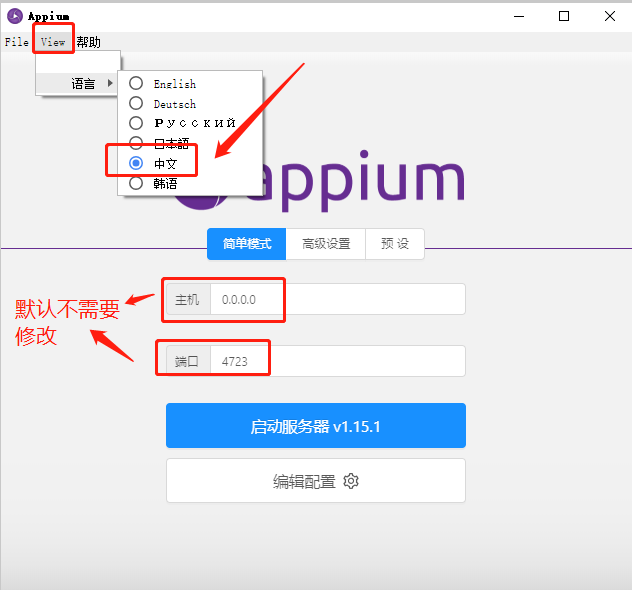Image resolution: width=632 pixels, height=590 pixels.
Task: Switch to the 简单模式 tab
Action: (247, 244)
